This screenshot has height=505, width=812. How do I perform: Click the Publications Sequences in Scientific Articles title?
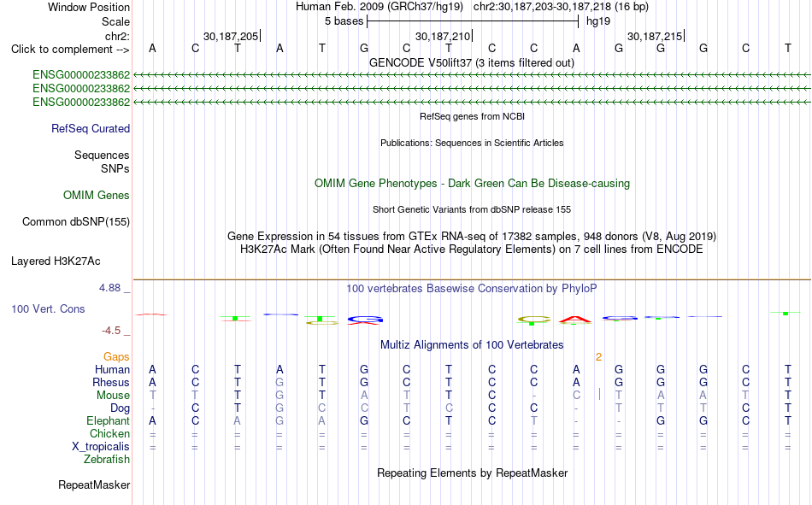(x=472, y=143)
